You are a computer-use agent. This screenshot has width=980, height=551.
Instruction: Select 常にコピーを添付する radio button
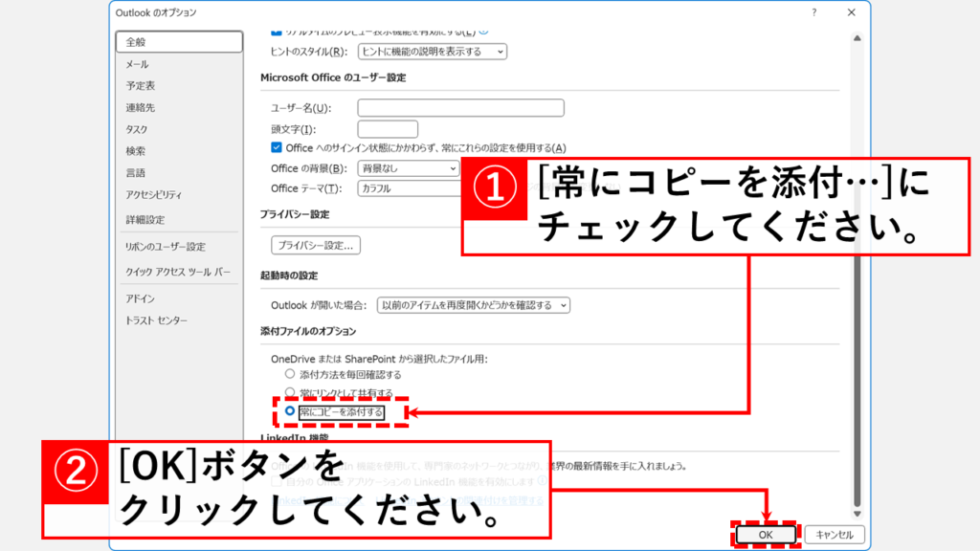click(289, 411)
